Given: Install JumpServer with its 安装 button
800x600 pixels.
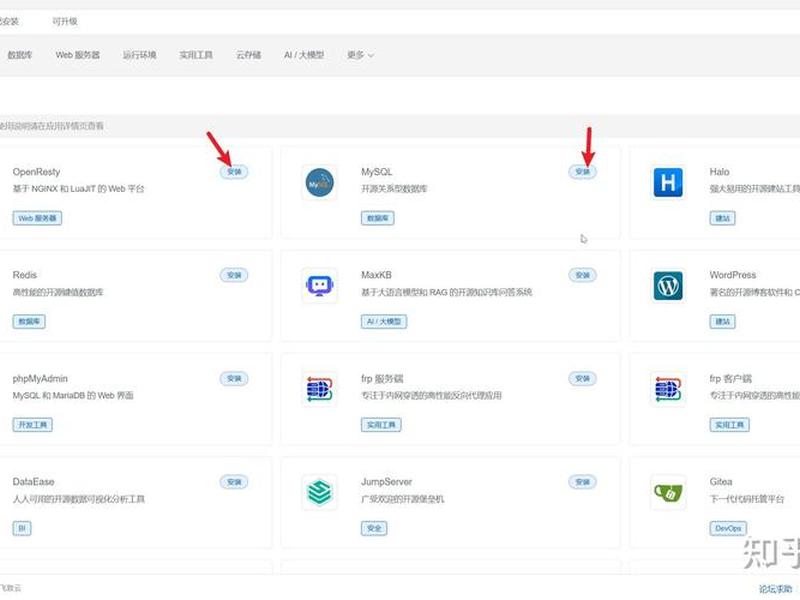Looking at the screenshot, I should click(583, 482).
